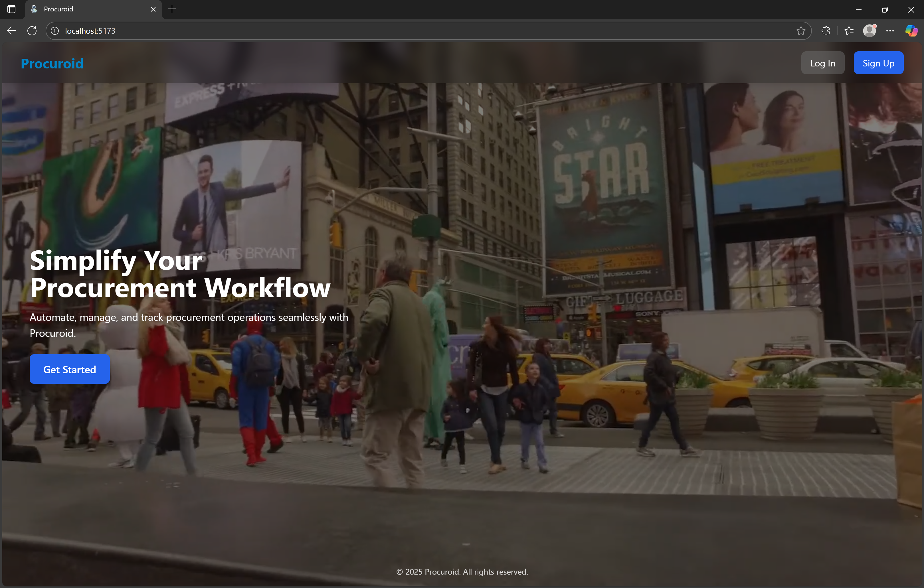Open the Favorites list icon
Image resolution: width=924 pixels, height=588 pixels.
click(849, 31)
